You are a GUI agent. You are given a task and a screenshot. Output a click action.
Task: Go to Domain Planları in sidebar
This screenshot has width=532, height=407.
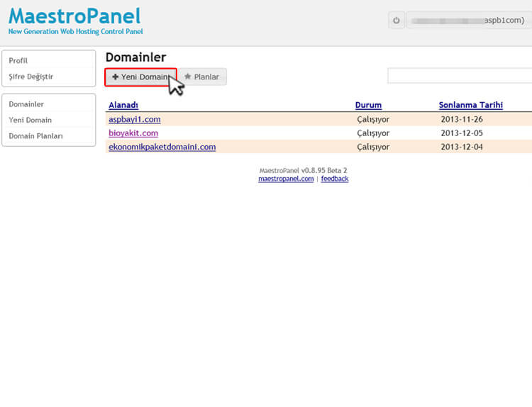pos(35,135)
